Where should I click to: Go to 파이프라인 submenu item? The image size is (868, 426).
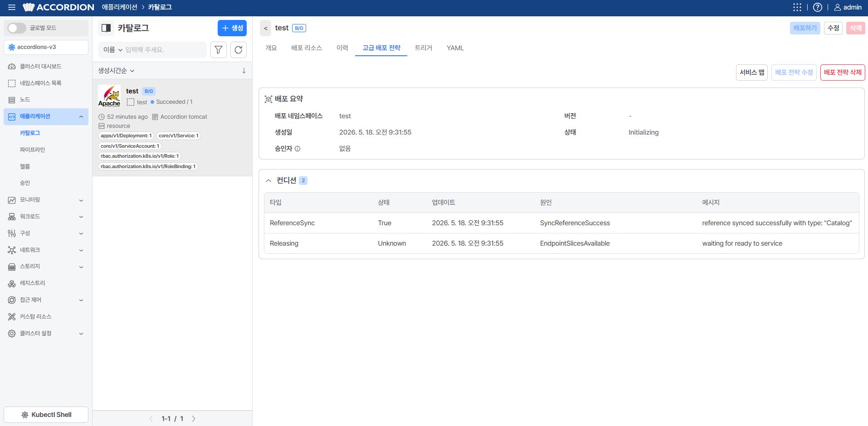click(33, 150)
